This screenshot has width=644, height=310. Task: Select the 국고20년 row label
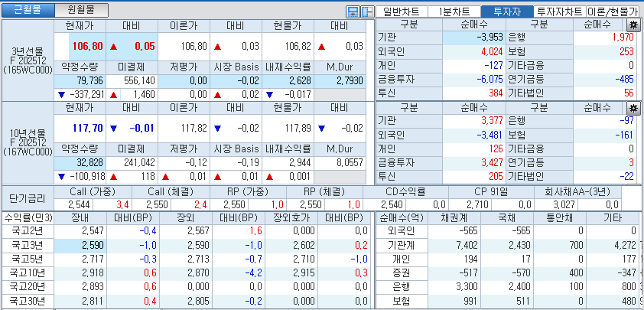click(27, 287)
